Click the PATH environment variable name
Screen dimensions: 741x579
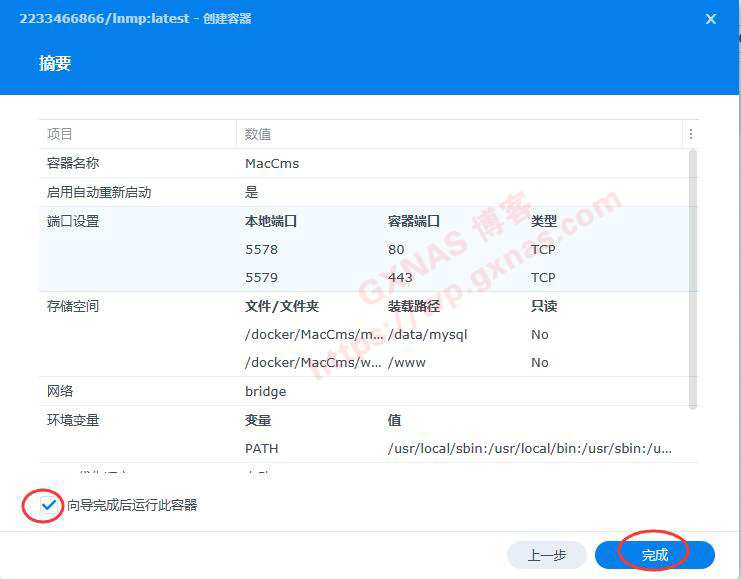pos(262,449)
